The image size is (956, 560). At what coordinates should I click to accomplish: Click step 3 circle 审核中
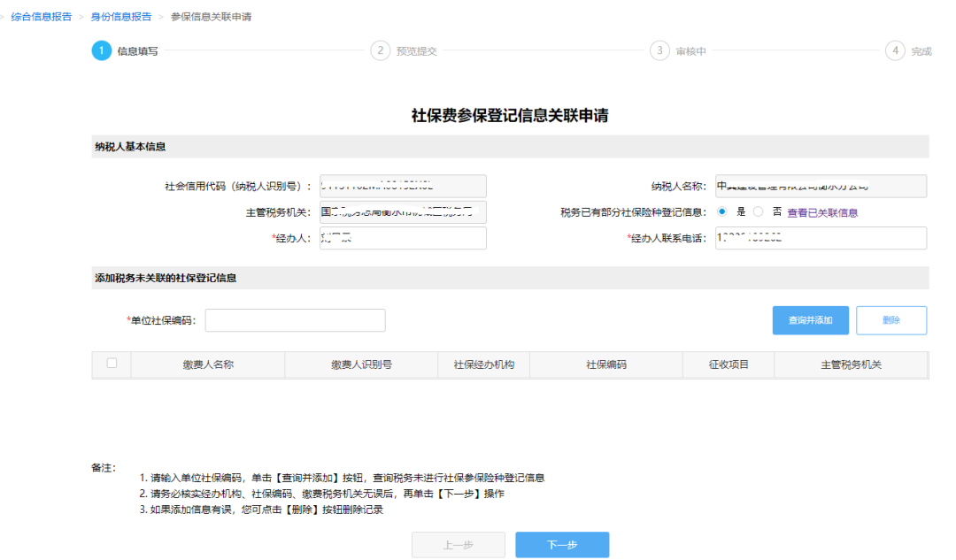click(x=659, y=50)
